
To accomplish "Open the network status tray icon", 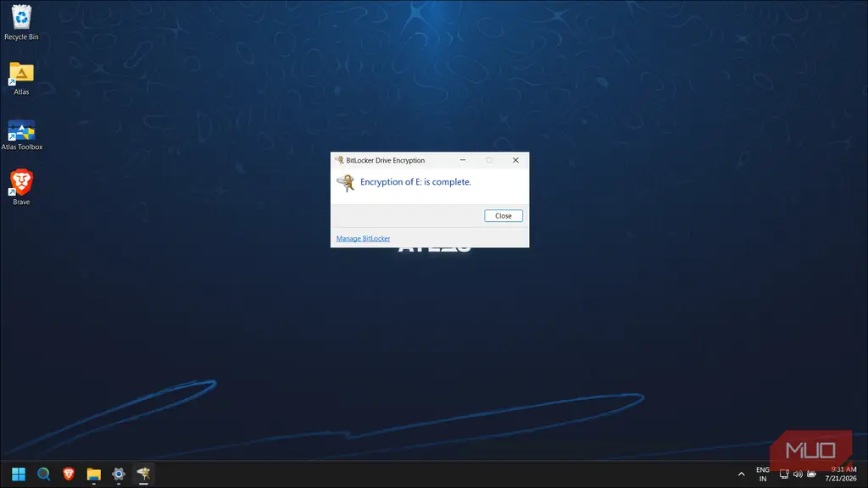I will (784, 474).
